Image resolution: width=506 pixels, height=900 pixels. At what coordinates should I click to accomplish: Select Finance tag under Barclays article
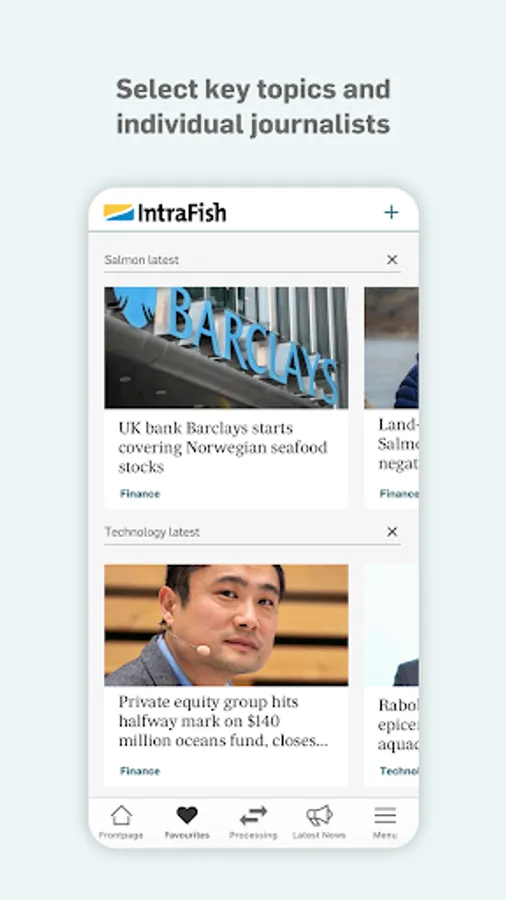pyautogui.click(x=140, y=494)
